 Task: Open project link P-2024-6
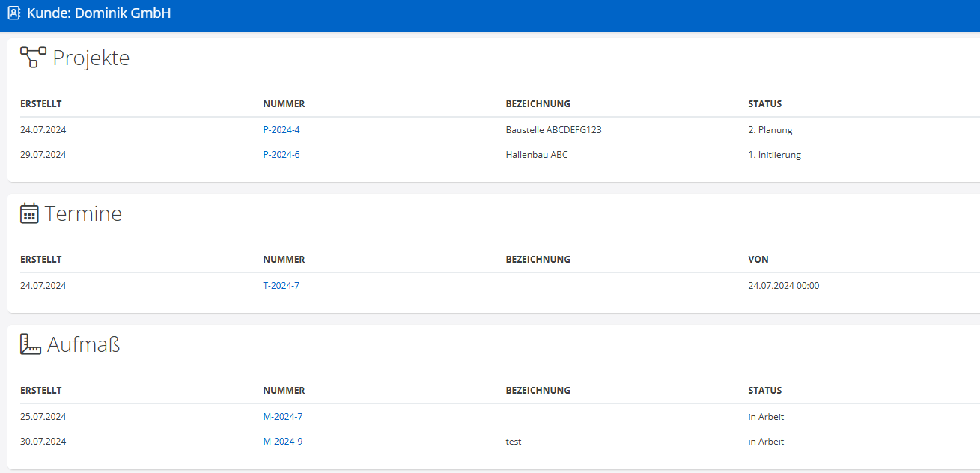(281, 155)
